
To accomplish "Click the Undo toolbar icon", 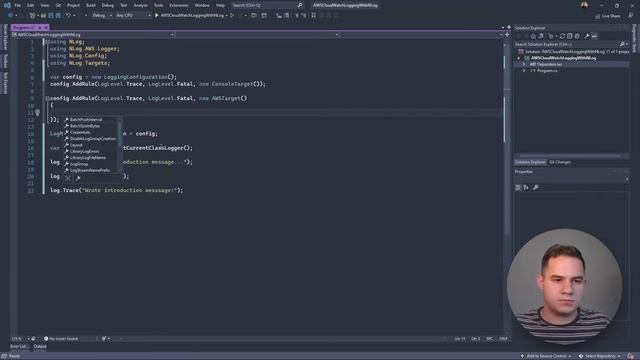I will pos(68,15).
